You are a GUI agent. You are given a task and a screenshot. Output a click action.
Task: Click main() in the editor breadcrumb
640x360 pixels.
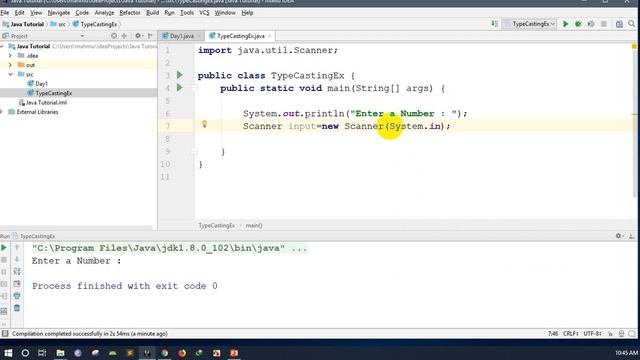point(254,225)
